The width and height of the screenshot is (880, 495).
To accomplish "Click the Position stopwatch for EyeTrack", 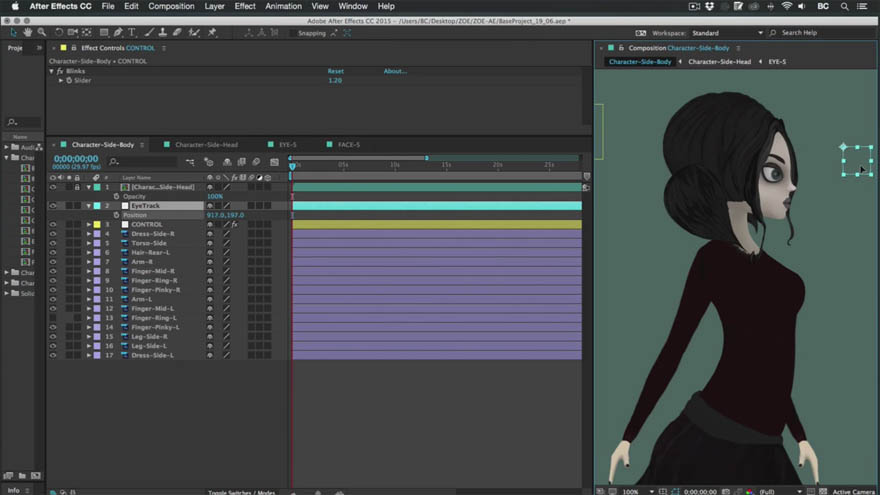I will (116, 215).
